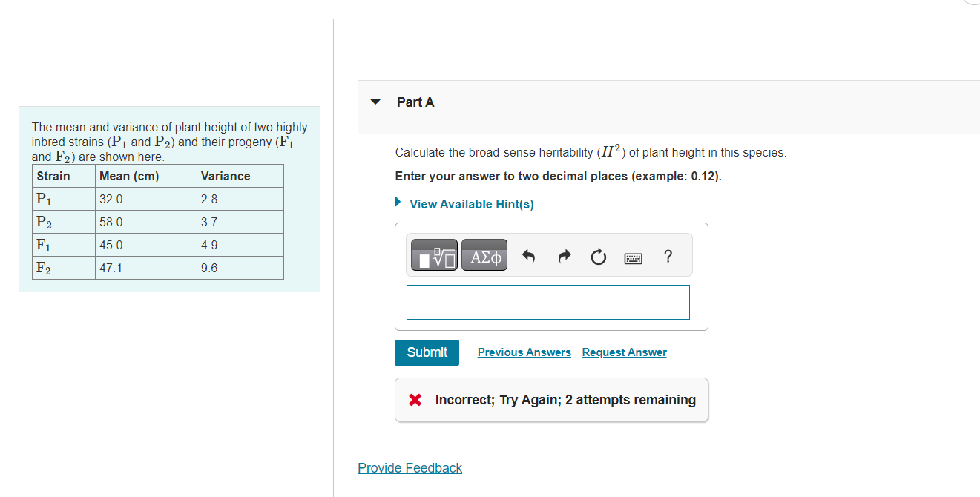980x497 pixels.
Task: Click Request Answer
Action: tap(624, 352)
